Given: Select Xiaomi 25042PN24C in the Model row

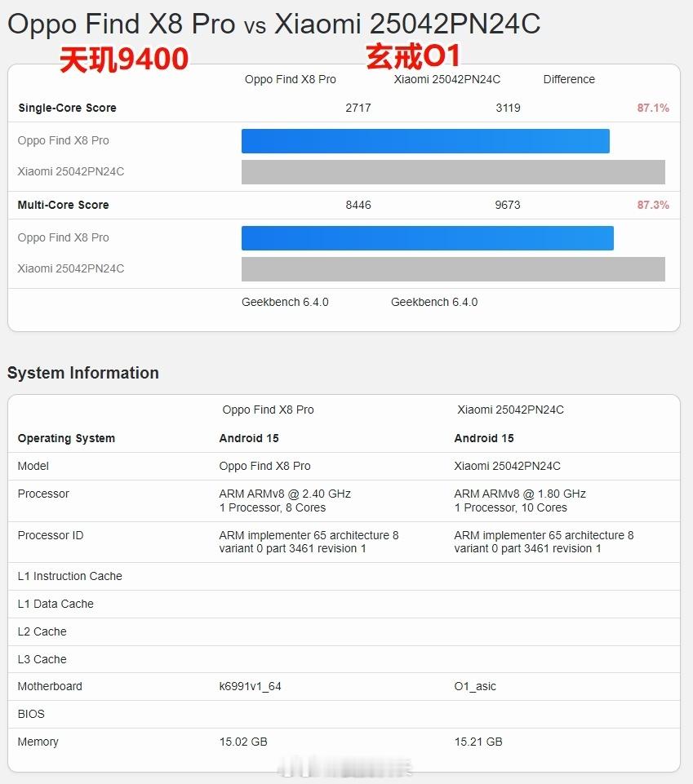Looking at the screenshot, I should pos(508,466).
